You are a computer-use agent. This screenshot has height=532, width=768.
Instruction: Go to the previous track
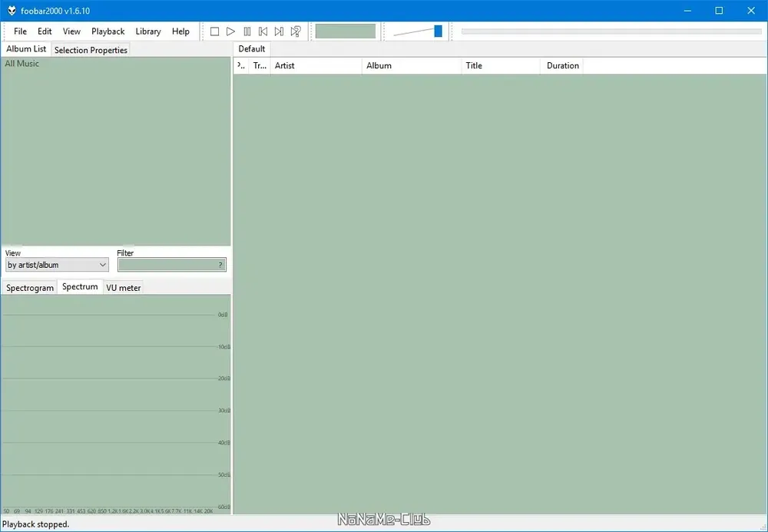pyautogui.click(x=263, y=31)
